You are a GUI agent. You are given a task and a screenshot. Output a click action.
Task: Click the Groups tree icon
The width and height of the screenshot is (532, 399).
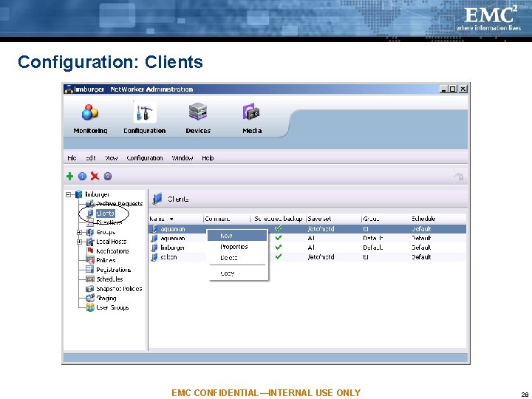point(90,232)
